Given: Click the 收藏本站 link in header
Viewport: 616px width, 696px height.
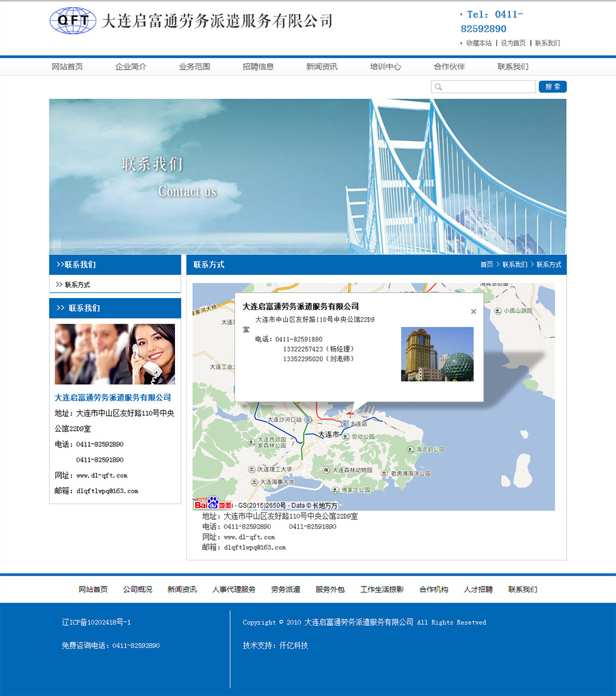Looking at the screenshot, I should 479,43.
